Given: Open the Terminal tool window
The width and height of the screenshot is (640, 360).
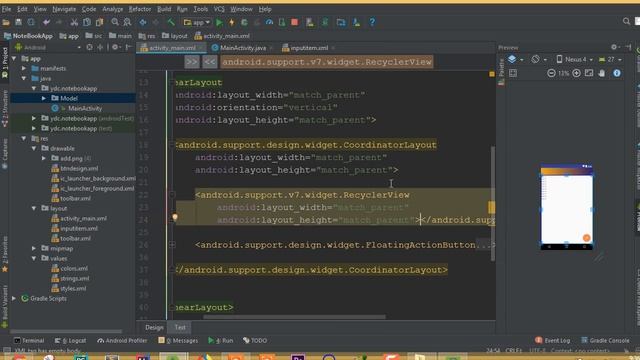Looking at the screenshot, I should pos(29,340).
